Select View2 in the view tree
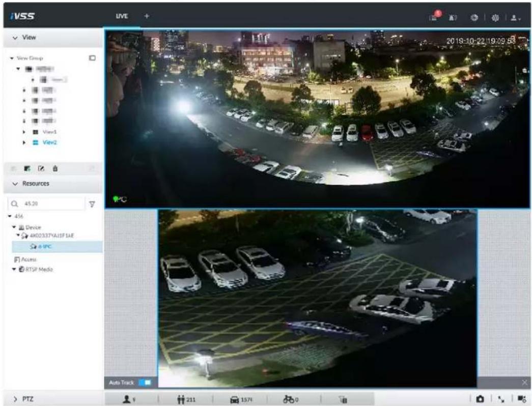 click(x=49, y=142)
